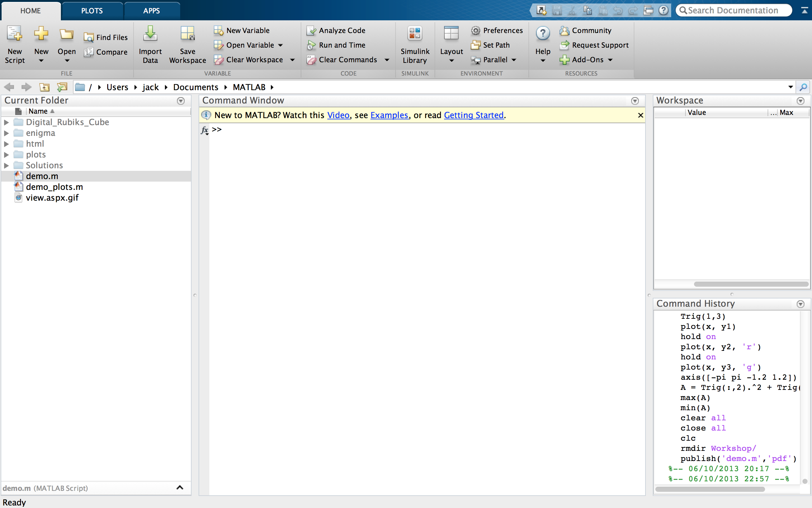
Task: Switch to the PLOTS tab
Action: [x=92, y=11]
